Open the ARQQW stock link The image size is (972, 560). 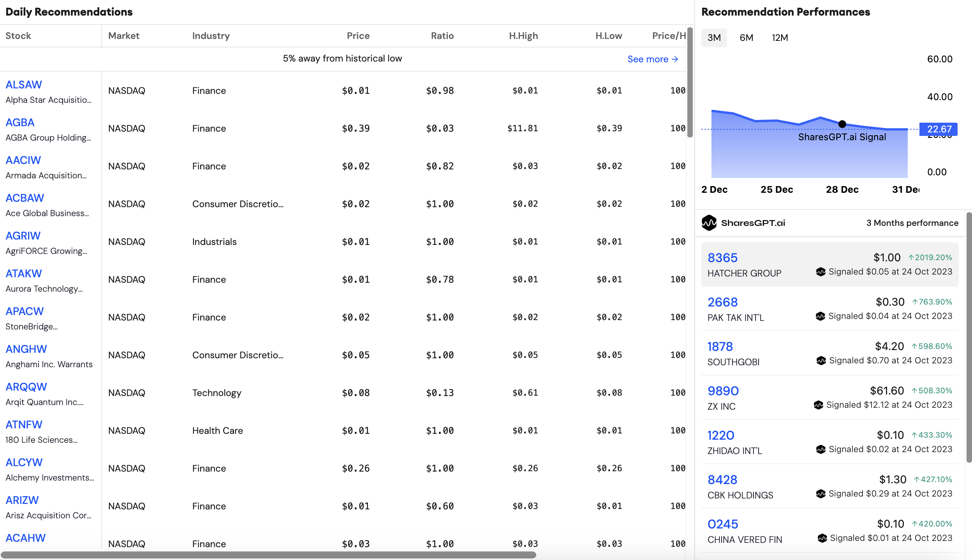[26, 387]
